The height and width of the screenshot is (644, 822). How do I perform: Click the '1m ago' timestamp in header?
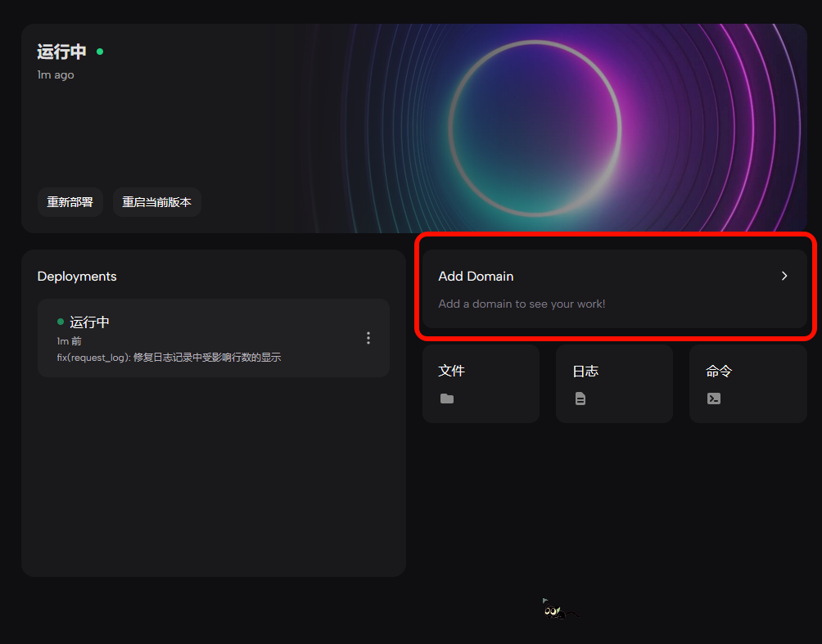click(x=56, y=74)
